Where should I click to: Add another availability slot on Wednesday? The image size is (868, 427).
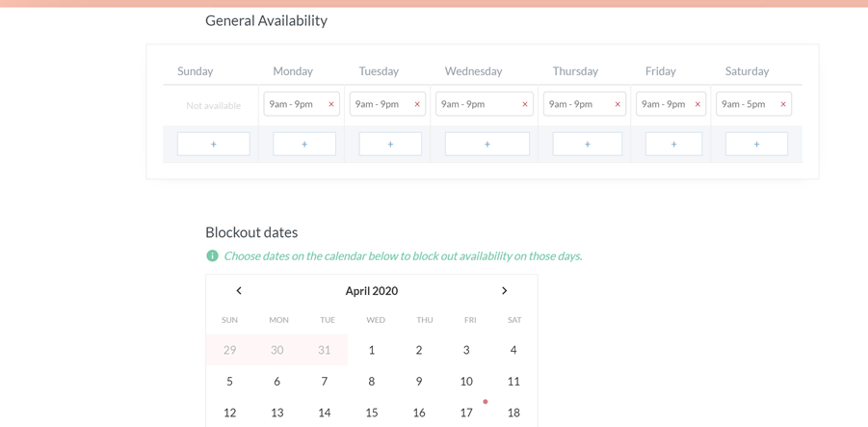(x=487, y=144)
